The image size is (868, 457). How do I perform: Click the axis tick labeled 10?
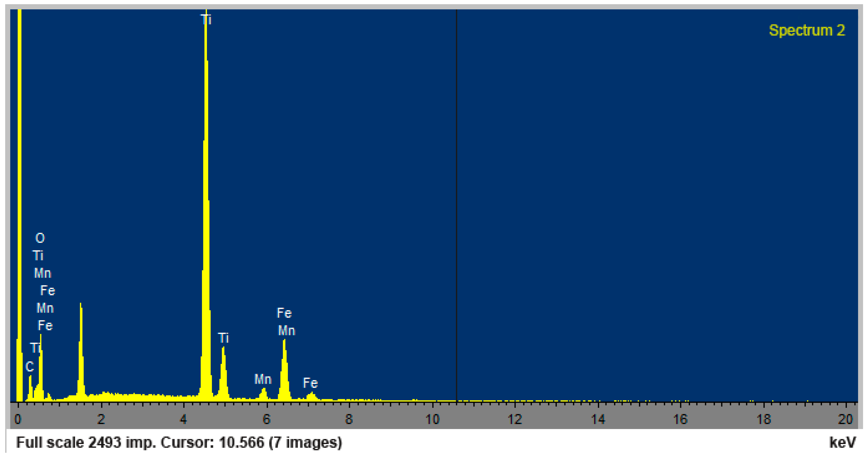point(432,419)
